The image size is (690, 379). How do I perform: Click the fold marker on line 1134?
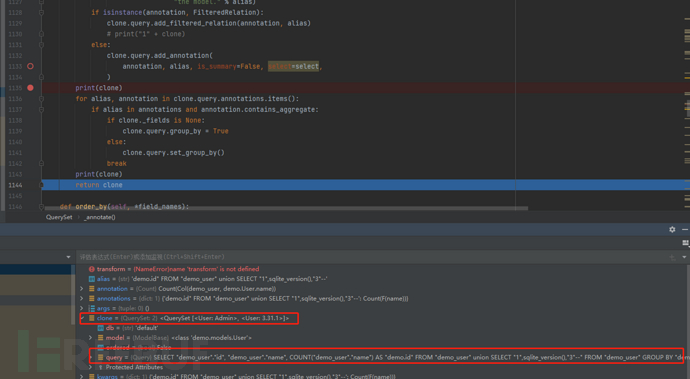[x=41, y=77]
